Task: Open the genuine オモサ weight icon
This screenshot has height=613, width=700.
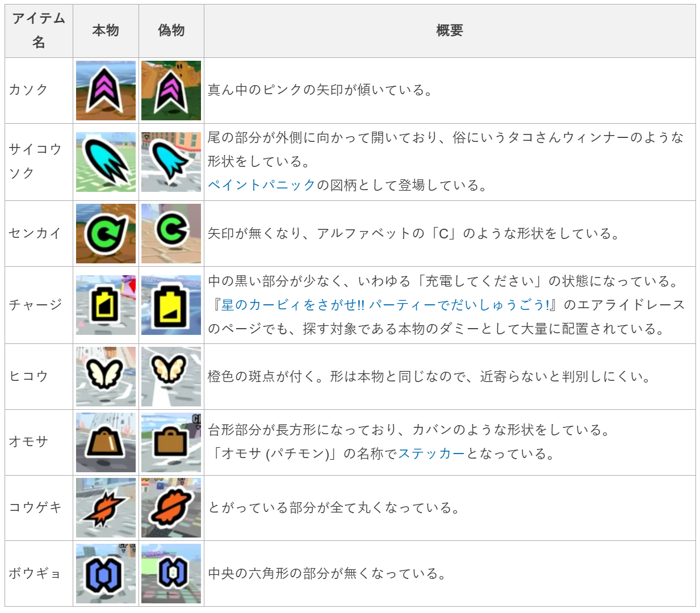Action: point(106,442)
